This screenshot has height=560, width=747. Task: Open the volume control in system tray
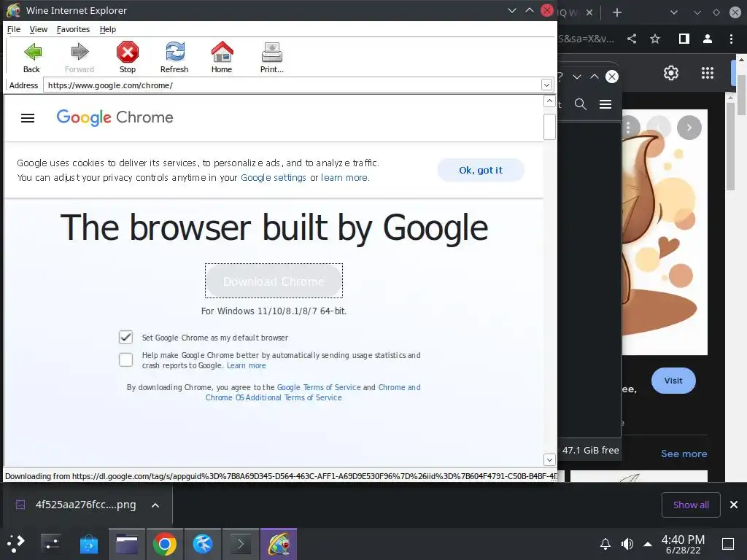click(627, 544)
